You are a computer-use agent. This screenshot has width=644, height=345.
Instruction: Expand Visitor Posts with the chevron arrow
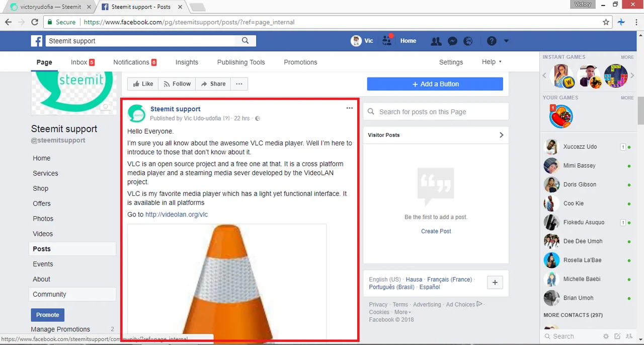[x=501, y=135]
